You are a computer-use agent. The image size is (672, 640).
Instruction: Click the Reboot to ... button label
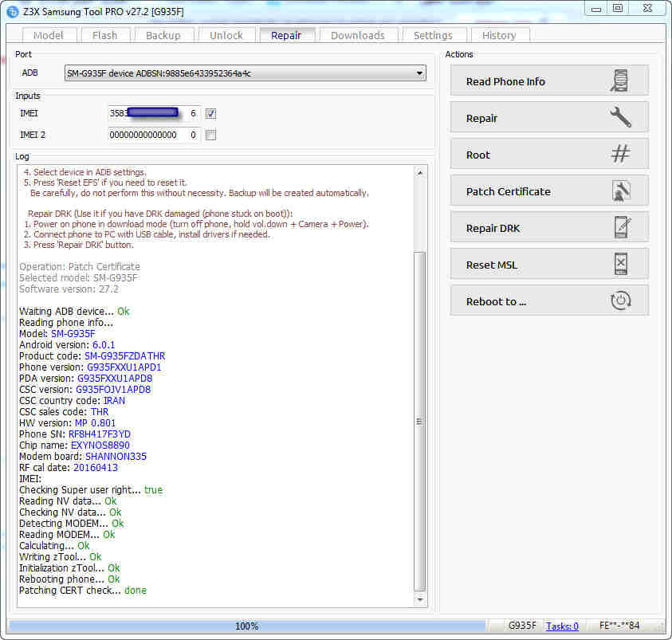tap(496, 301)
